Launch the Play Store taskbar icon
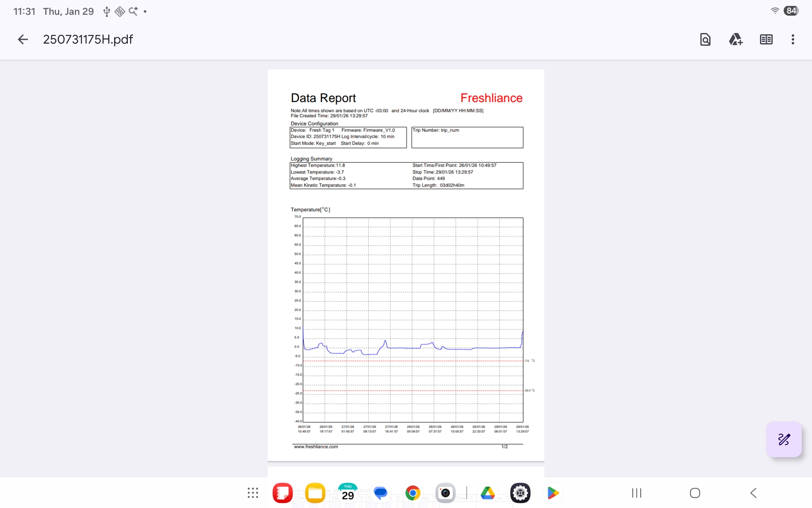Screen dimensions: 812x508 (553, 493)
